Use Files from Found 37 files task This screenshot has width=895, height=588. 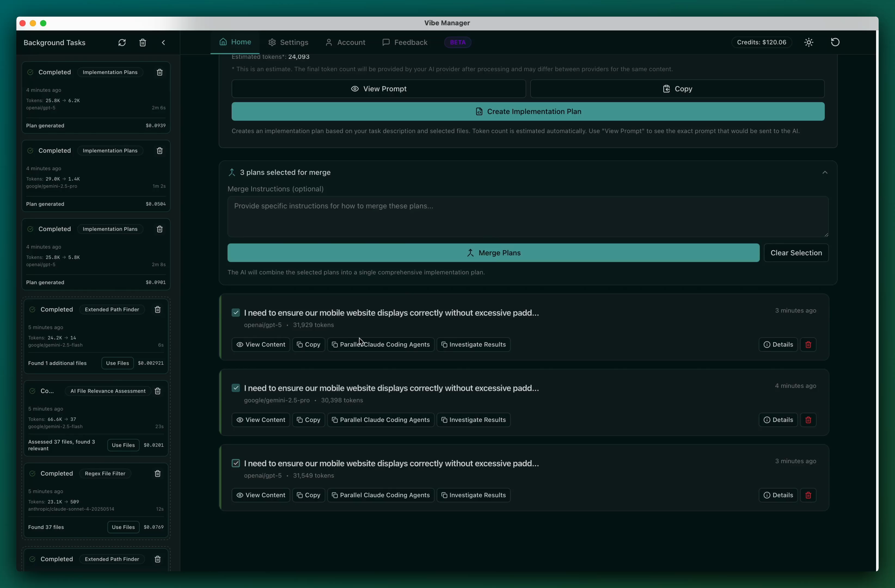[123, 527]
